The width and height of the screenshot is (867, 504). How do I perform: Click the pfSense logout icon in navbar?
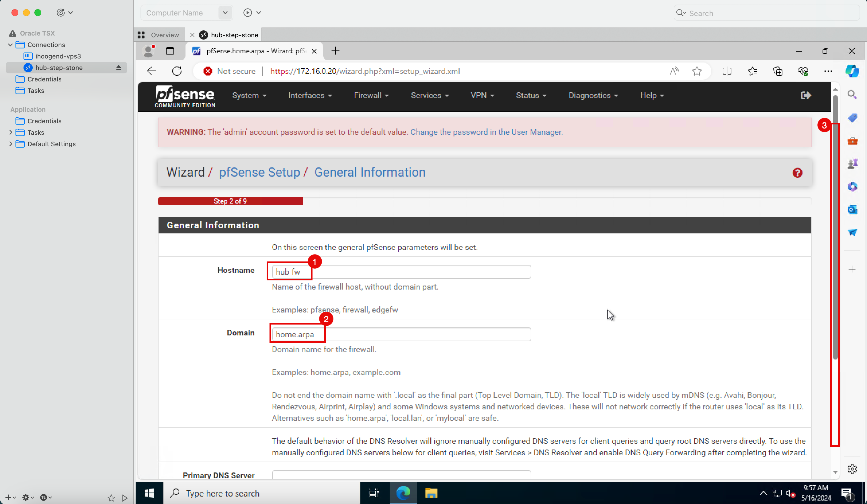806,95
